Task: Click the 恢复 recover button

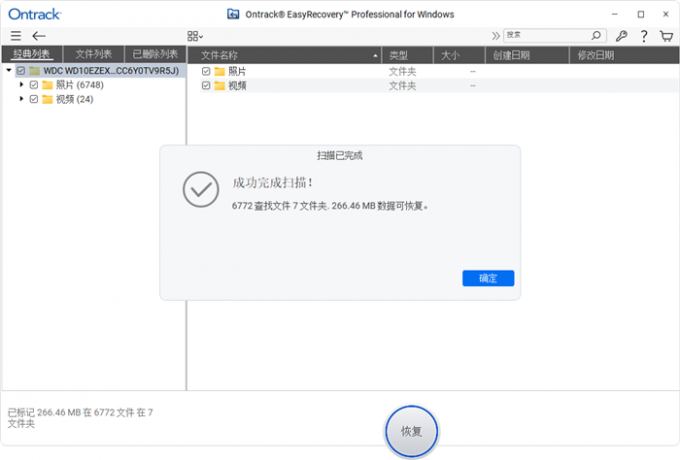Action: (x=411, y=431)
